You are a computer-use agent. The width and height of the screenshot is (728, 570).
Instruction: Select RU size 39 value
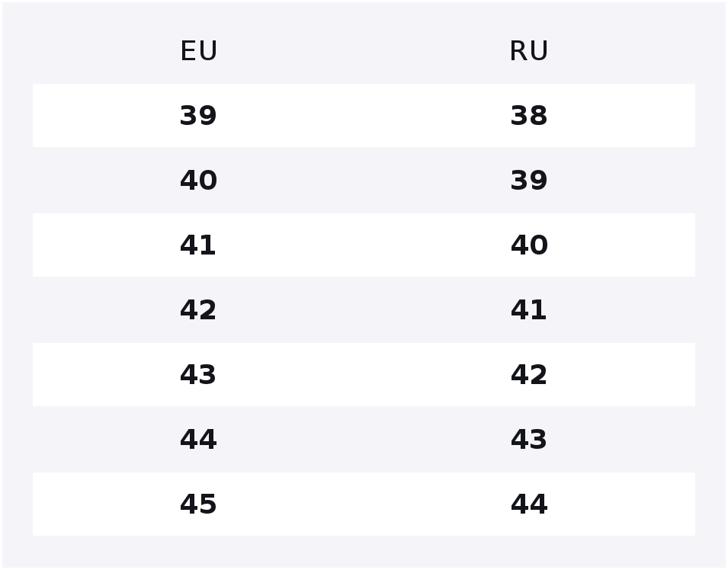[x=529, y=180]
